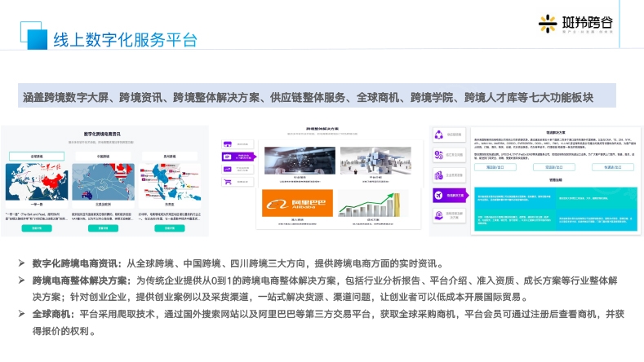Click the 数字化跨境电商资讯 bullet heading
This screenshot has height=362, width=644.
click(x=77, y=263)
